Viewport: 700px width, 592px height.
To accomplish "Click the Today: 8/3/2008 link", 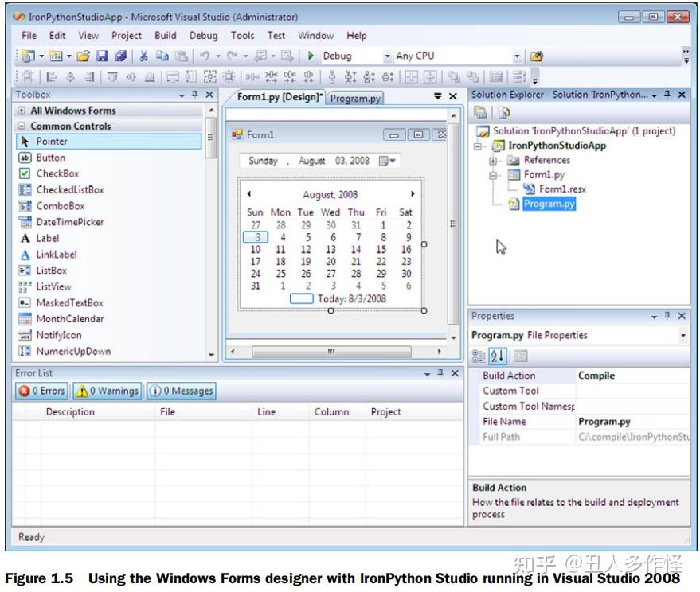I will click(352, 298).
